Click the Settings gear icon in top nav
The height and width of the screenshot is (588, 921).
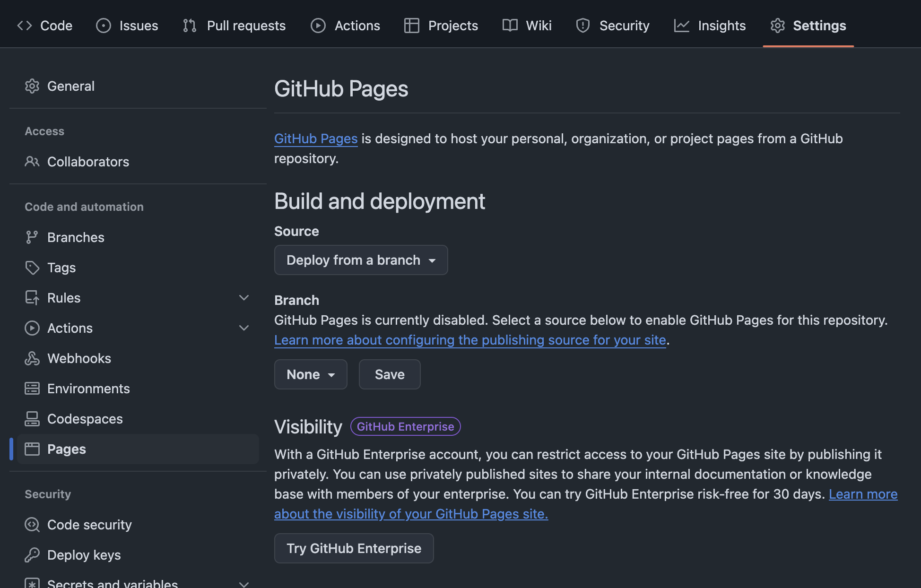[778, 26]
